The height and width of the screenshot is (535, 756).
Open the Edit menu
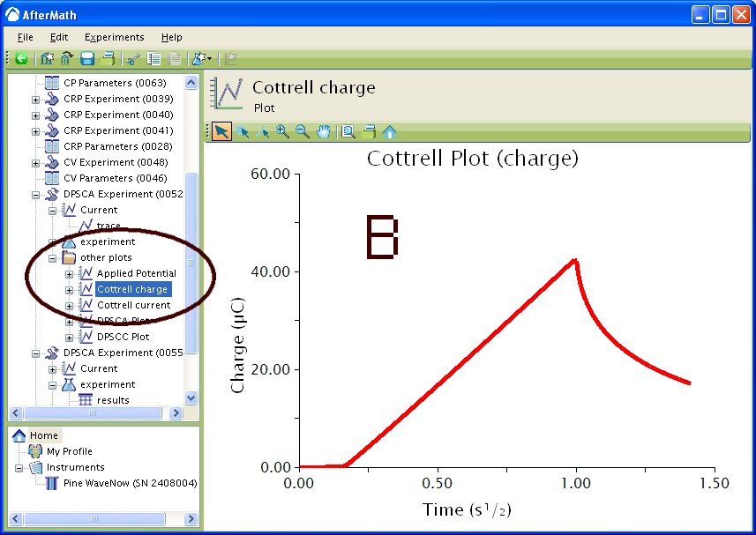[59, 37]
